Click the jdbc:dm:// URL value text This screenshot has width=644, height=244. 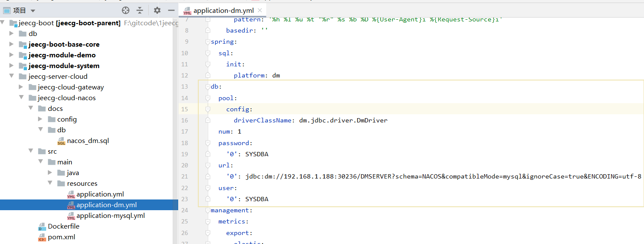click(443, 176)
